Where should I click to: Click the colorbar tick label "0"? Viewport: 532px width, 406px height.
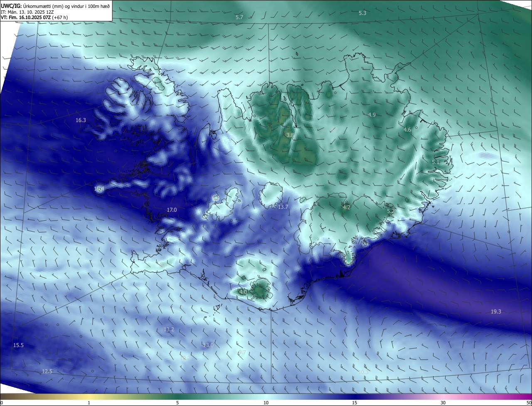2,403
